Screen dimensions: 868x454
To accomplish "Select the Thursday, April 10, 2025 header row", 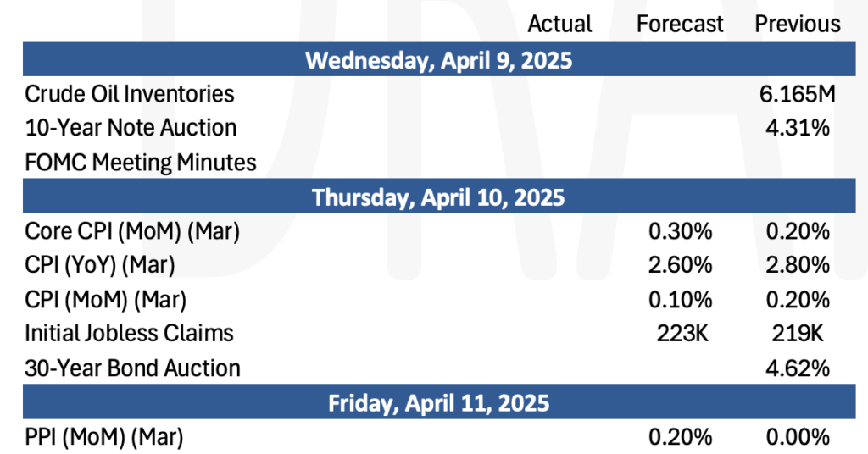I will pyautogui.click(x=439, y=197).
